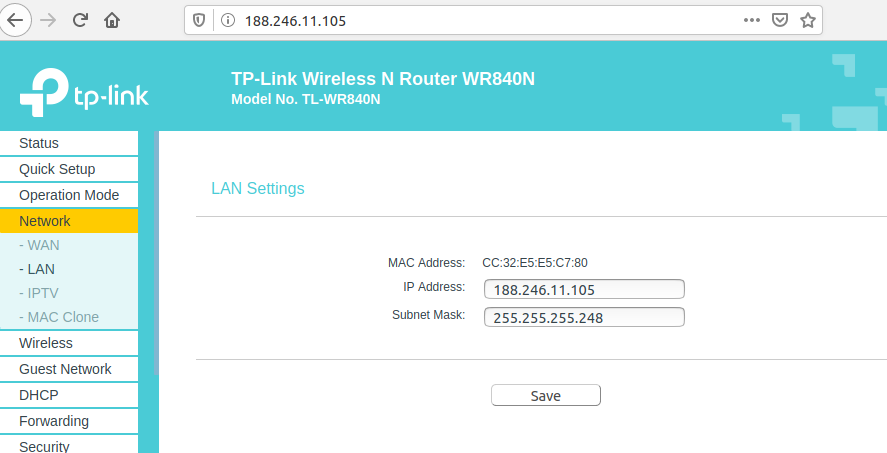Screen dimensions: 887x453
Task: Select Operation Mode menu item
Action: pyautogui.click(x=69, y=195)
